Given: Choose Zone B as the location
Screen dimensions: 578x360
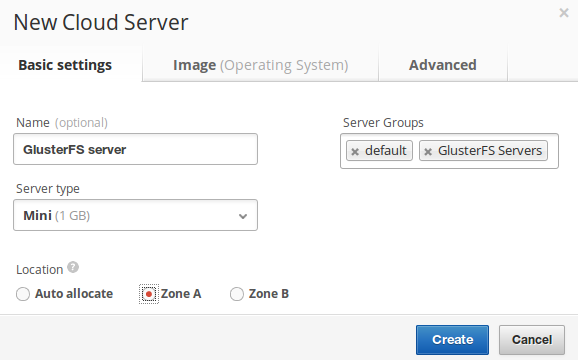Looking at the screenshot, I should [x=237, y=294].
